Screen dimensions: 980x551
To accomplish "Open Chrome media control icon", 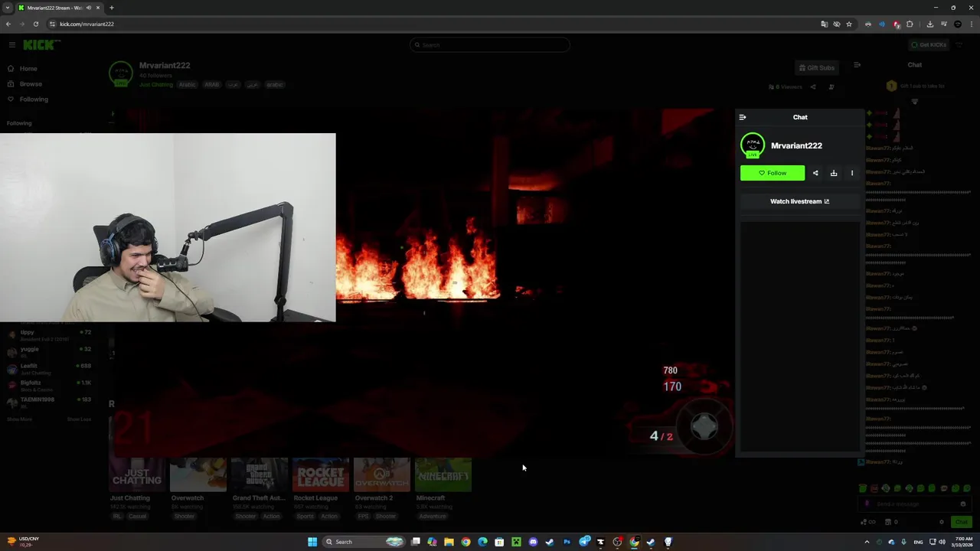I will (x=942, y=24).
